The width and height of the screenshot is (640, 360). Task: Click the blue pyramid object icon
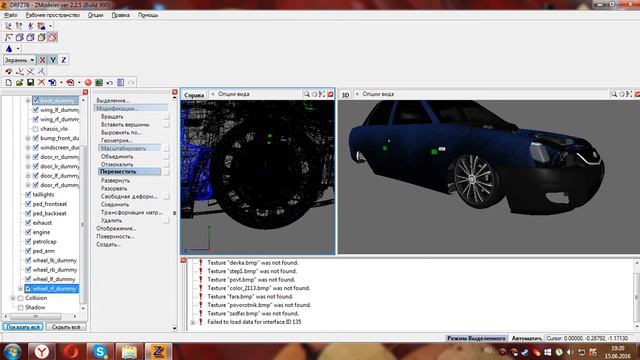coord(9,49)
